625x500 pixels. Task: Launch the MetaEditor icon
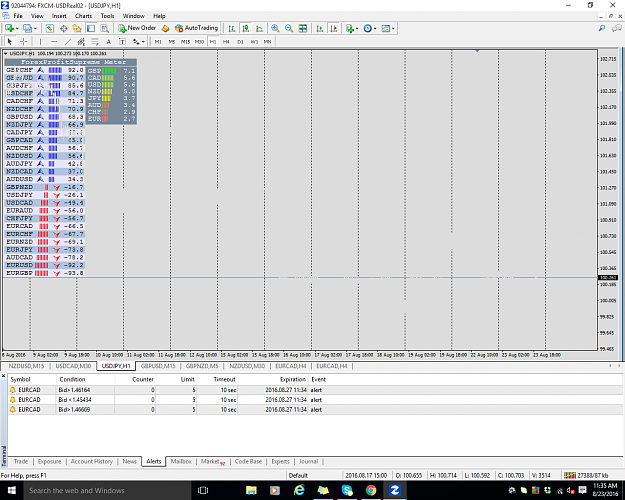(166, 28)
